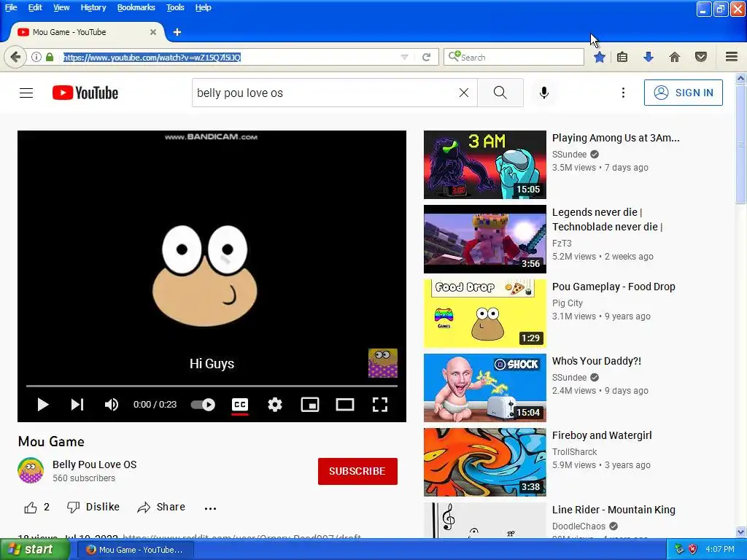Clear the YouTube search text with X
The image size is (747, 560).
pyautogui.click(x=463, y=93)
